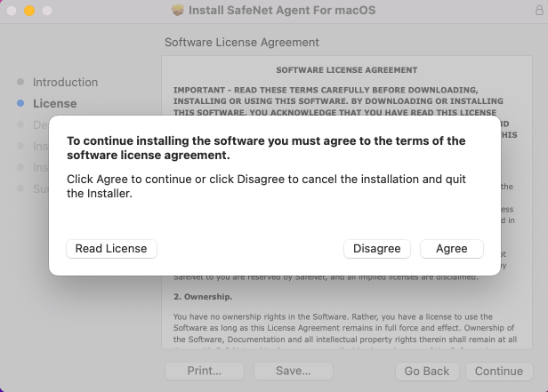Click the gray zoom button in title bar

pyautogui.click(x=45, y=11)
